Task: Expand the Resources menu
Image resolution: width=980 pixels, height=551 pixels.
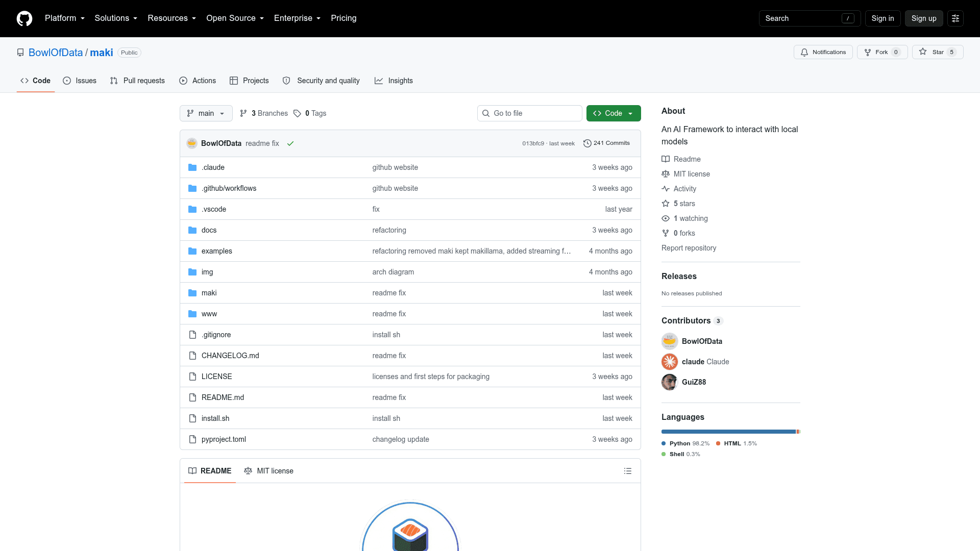Action: (x=172, y=18)
